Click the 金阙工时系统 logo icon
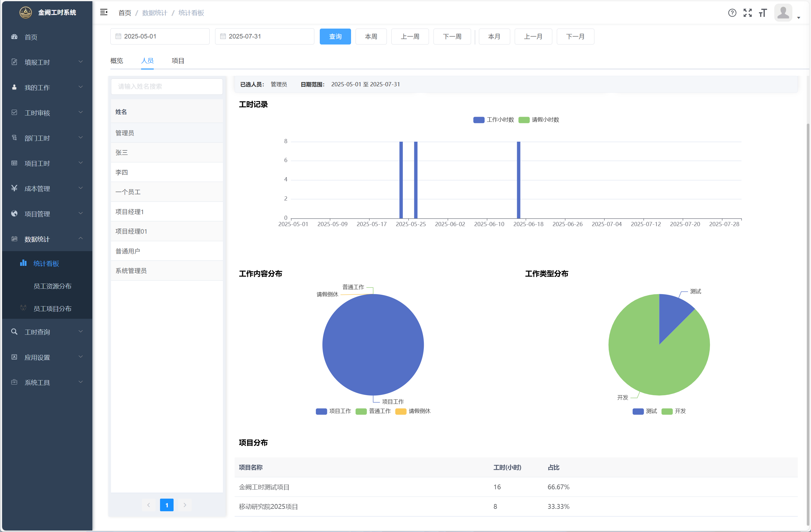 (x=26, y=13)
